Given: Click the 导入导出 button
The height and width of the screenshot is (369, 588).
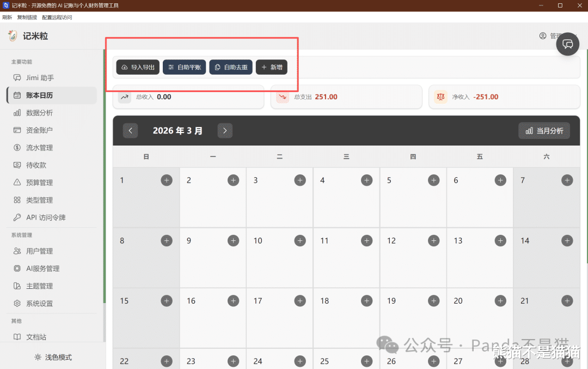Looking at the screenshot, I should coord(138,67).
